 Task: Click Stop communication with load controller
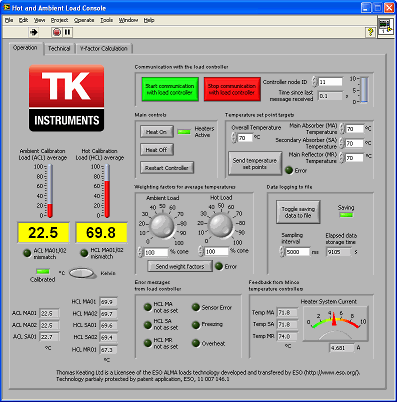[232, 89]
